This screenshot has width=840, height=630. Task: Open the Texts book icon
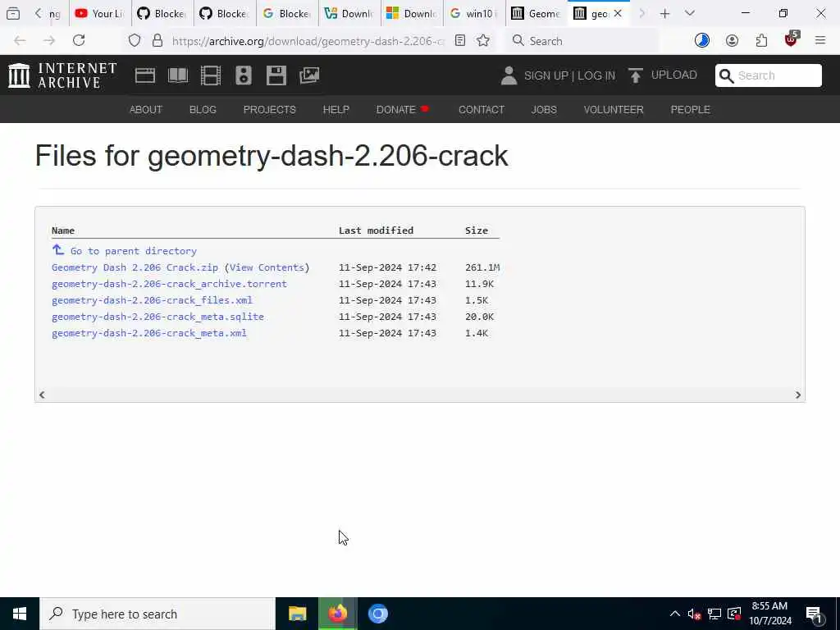coord(178,75)
